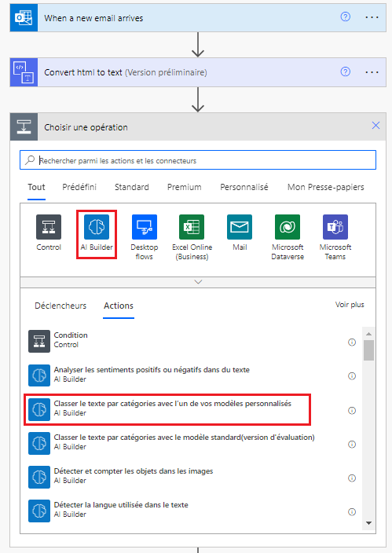Click the AI Builder icon beside 'Analyser les sentiments'
The height and width of the screenshot is (553, 392).
39,375
